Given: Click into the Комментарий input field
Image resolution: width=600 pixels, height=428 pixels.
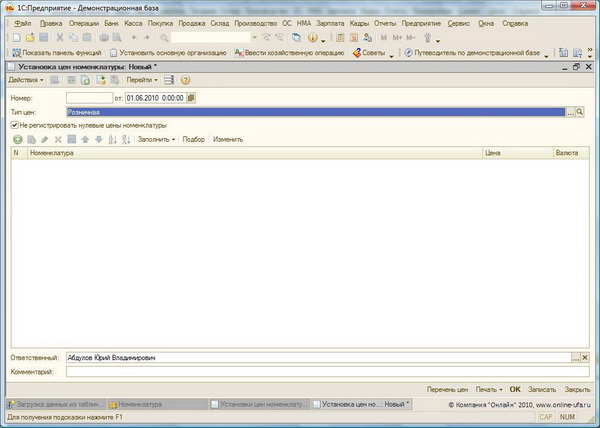Looking at the screenshot, I should coord(320,371).
